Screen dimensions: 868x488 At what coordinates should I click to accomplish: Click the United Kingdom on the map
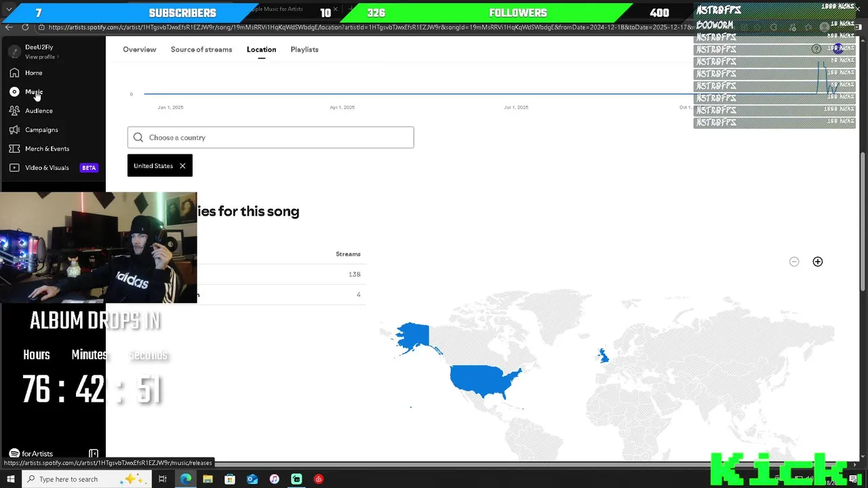pos(603,355)
